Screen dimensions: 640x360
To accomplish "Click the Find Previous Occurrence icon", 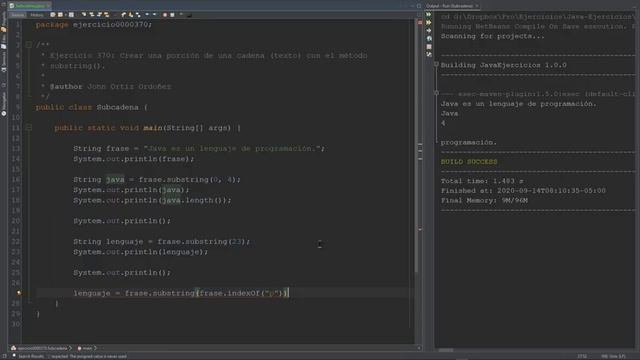I will pyautogui.click(x=92, y=15).
